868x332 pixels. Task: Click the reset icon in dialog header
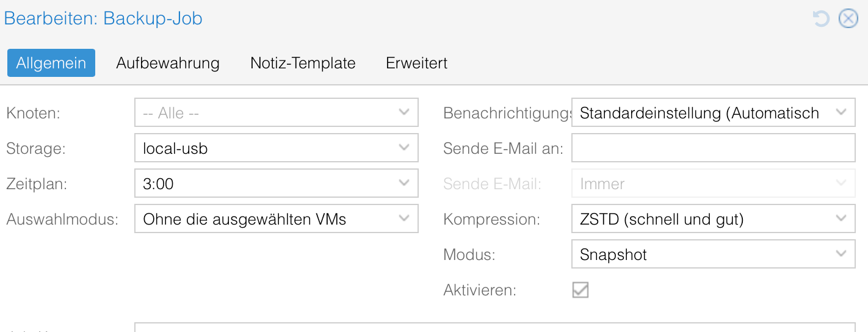coord(821,19)
